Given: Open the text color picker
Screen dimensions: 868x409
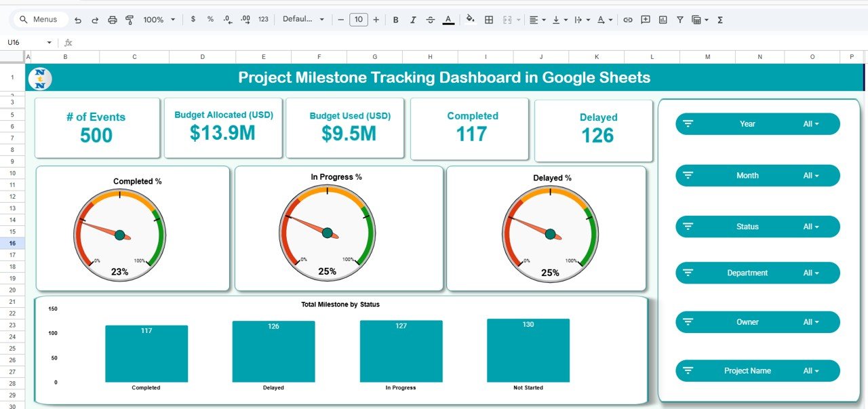Looking at the screenshot, I should (x=448, y=20).
